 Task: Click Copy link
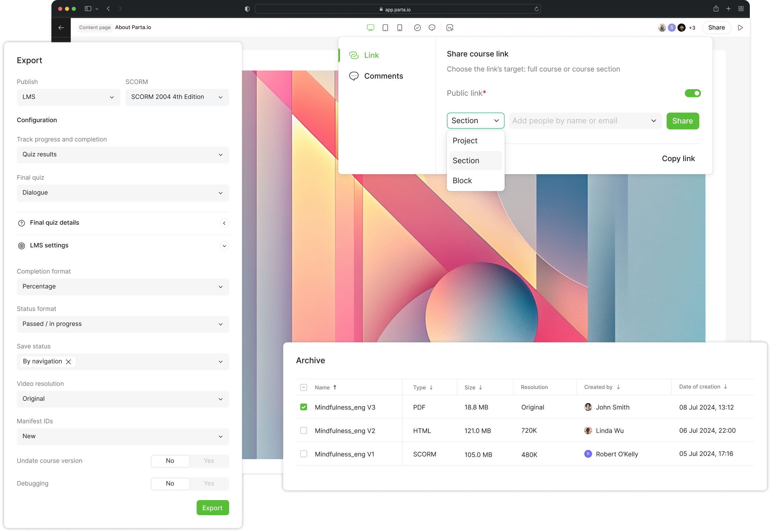pos(678,159)
